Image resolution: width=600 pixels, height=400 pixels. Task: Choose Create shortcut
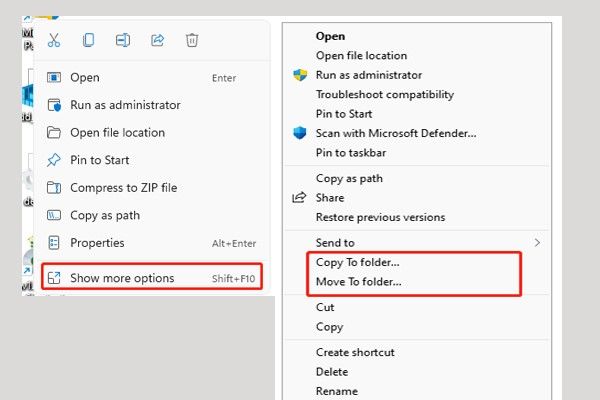tap(355, 352)
